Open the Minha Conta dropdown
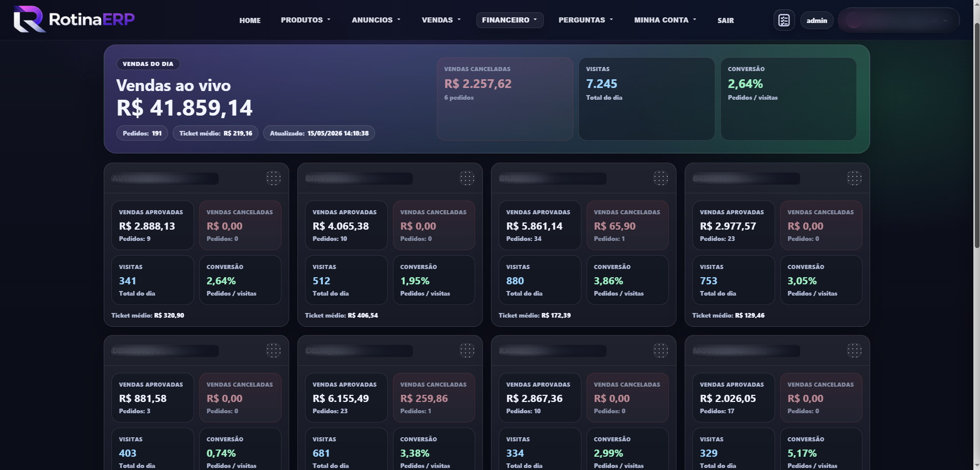The width and height of the screenshot is (980, 470). pyautogui.click(x=665, y=20)
